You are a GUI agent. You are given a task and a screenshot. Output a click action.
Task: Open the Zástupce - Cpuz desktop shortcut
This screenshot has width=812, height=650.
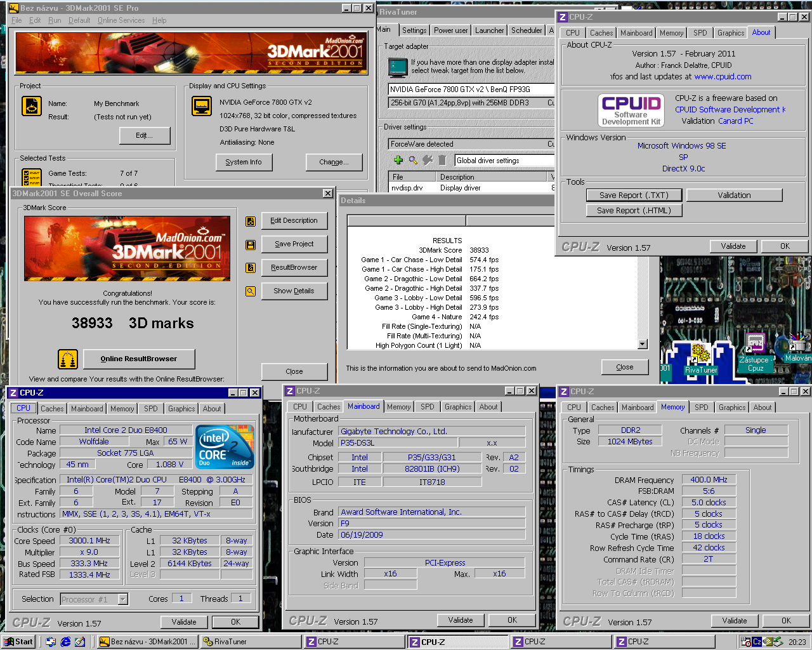[x=755, y=352]
